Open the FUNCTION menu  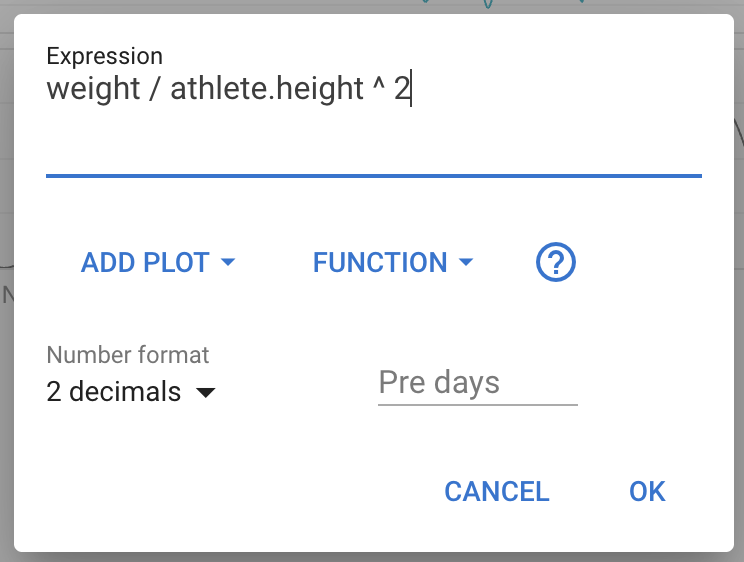[380, 263]
